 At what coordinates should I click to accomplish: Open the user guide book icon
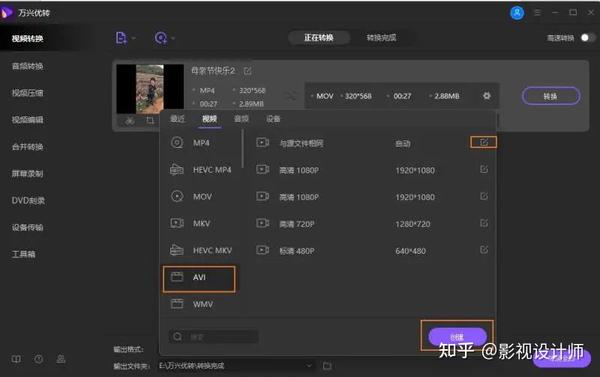(x=16, y=359)
